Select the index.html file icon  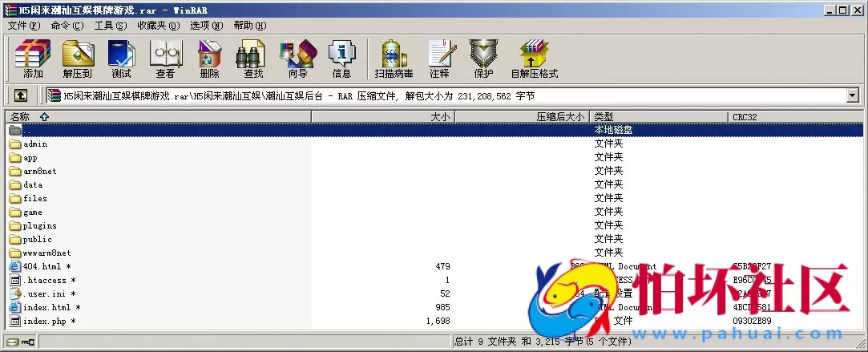(15, 307)
